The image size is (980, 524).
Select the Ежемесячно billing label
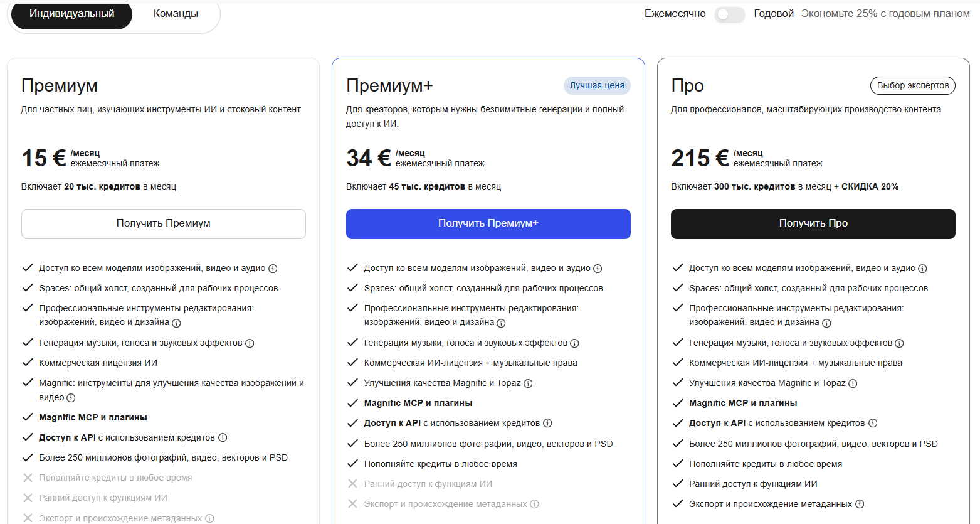point(675,14)
